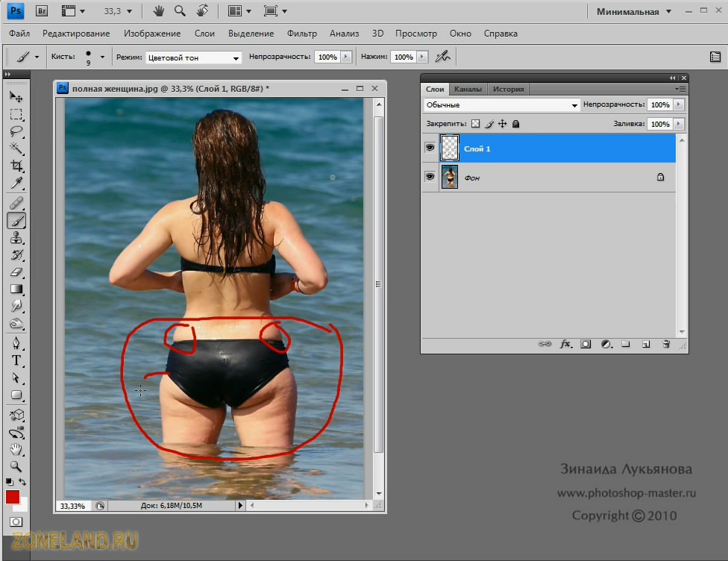
Task: Click the document zoom field 33,33%
Action: 72,506
